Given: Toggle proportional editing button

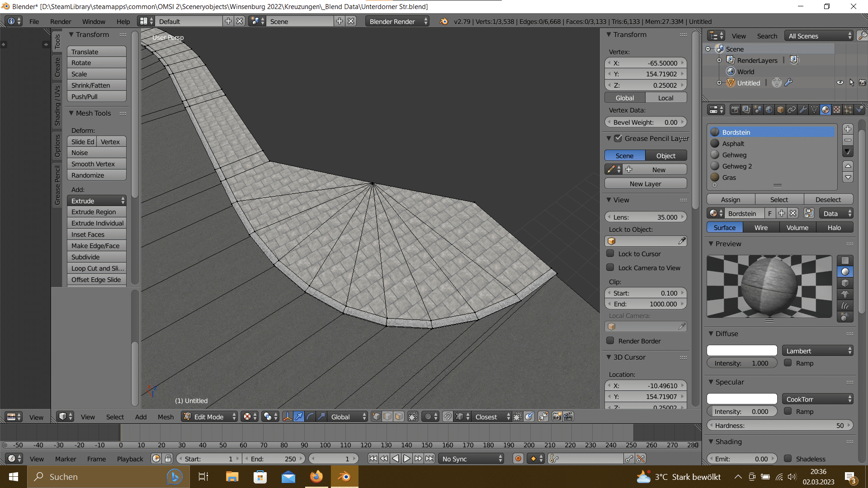Looking at the screenshot, I should pyautogui.click(x=428, y=417).
